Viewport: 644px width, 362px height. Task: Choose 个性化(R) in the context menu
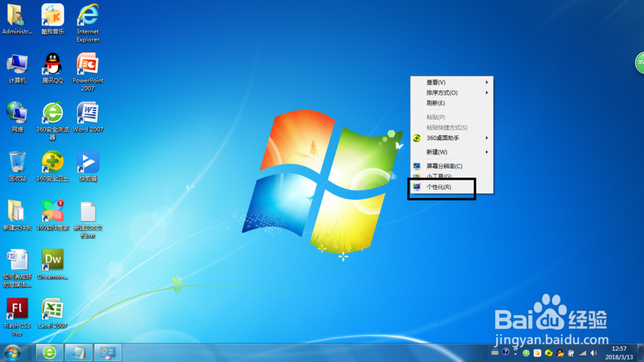tap(452, 187)
